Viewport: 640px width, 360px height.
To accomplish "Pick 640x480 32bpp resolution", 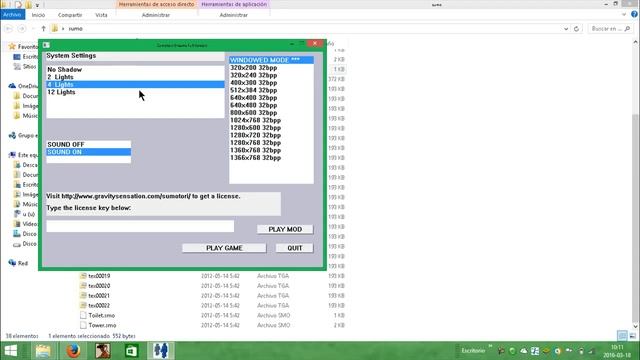I will coord(271,105).
